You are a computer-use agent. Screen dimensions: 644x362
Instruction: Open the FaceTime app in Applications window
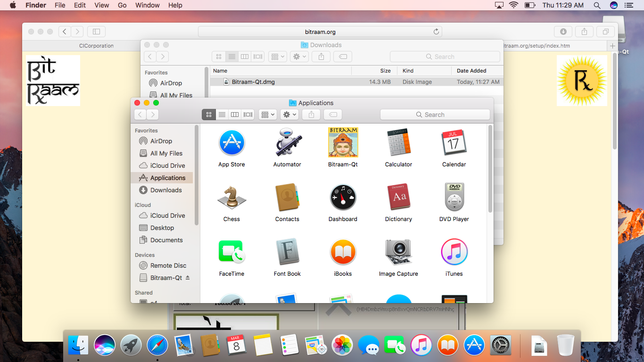coord(231,252)
